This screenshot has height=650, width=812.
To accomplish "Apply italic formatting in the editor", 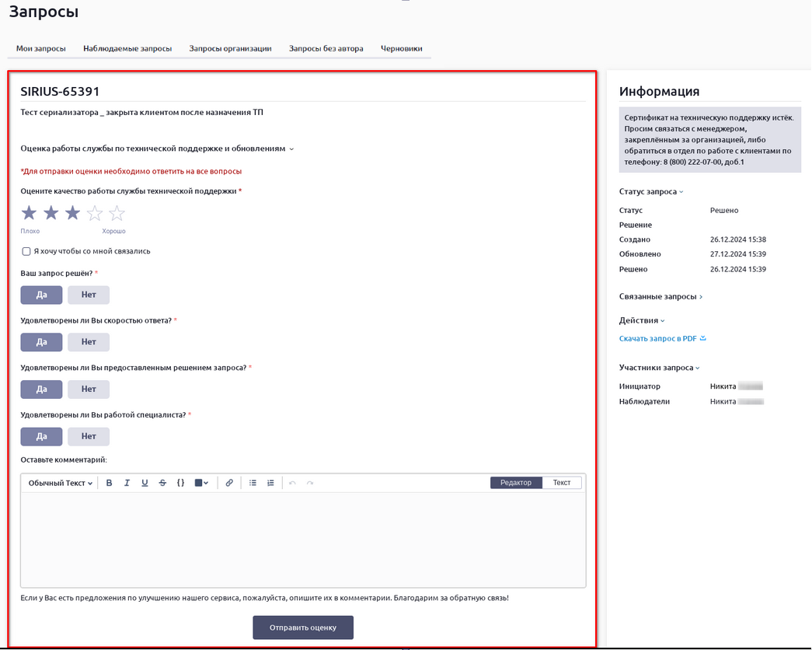I will tap(127, 483).
